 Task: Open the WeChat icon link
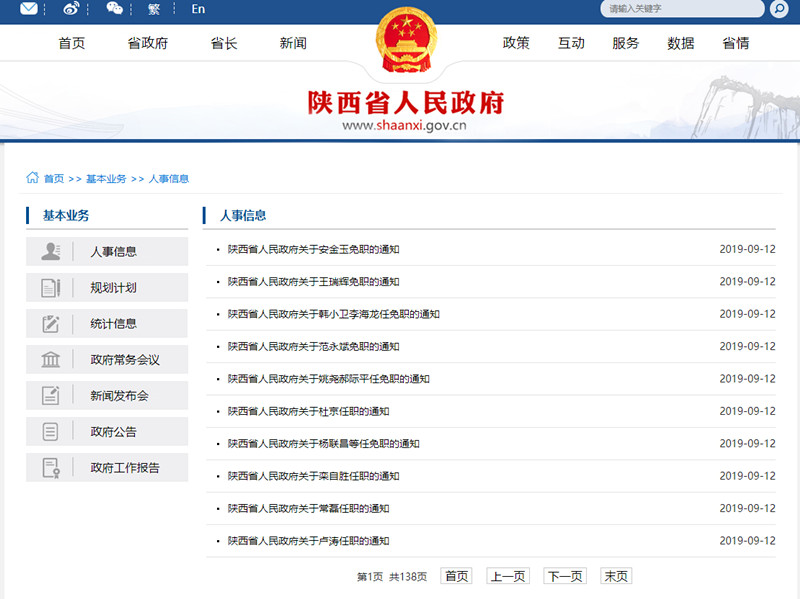point(115,9)
